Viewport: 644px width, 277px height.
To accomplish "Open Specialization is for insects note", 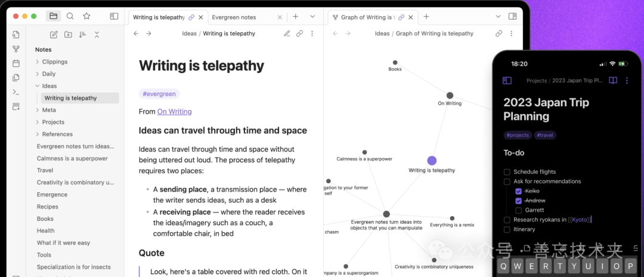I will tap(74, 267).
